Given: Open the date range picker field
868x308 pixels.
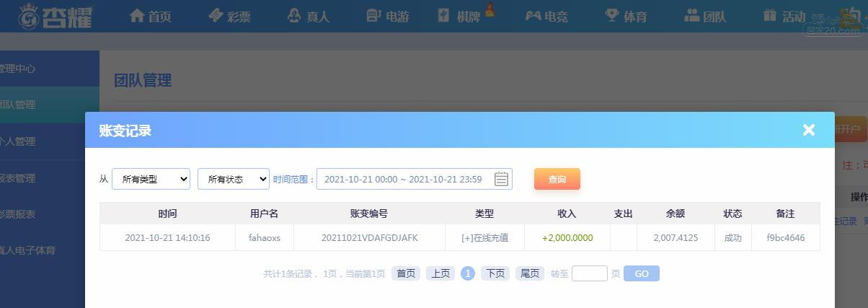Looking at the screenshot, I should pos(415,179).
